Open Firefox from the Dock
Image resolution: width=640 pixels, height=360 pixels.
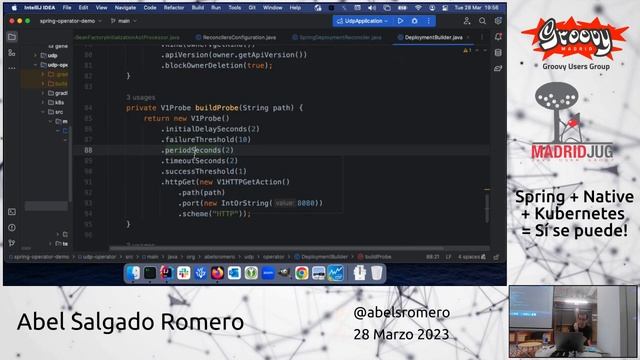217,273
